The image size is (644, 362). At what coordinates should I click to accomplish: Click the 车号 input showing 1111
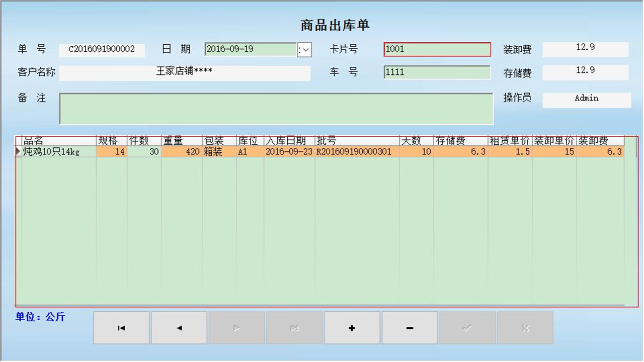coord(437,72)
